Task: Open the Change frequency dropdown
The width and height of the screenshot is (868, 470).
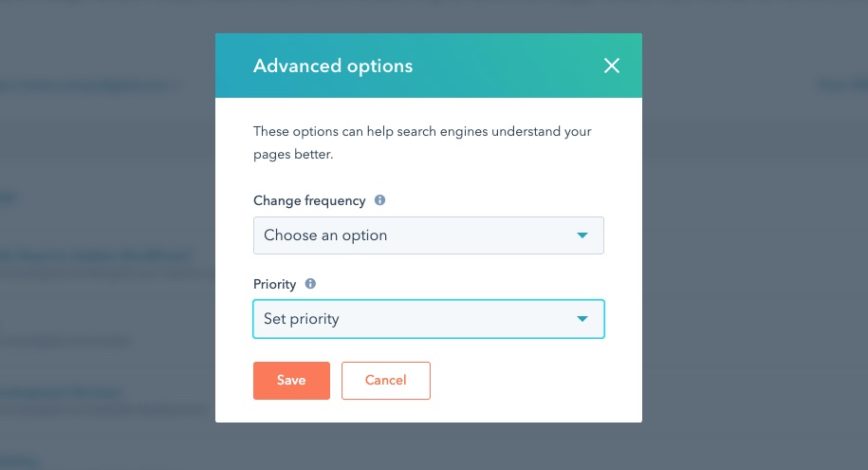Action: (x=428, y=235)
